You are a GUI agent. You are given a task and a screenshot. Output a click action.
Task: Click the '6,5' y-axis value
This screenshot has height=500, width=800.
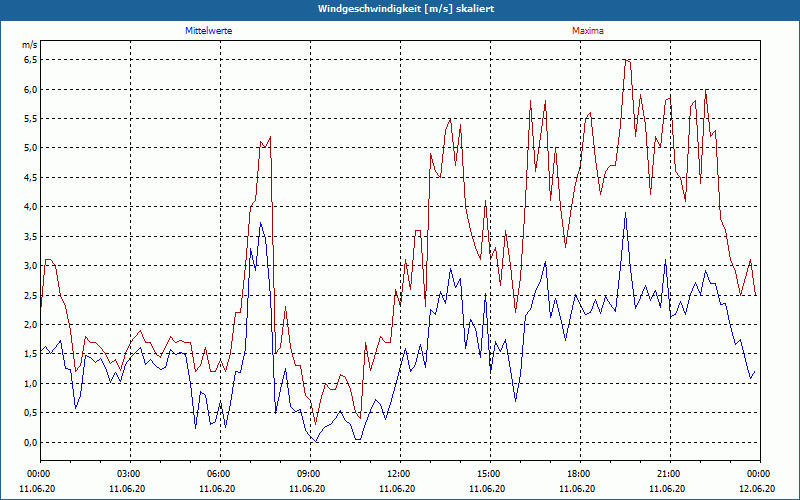[30, 60]
